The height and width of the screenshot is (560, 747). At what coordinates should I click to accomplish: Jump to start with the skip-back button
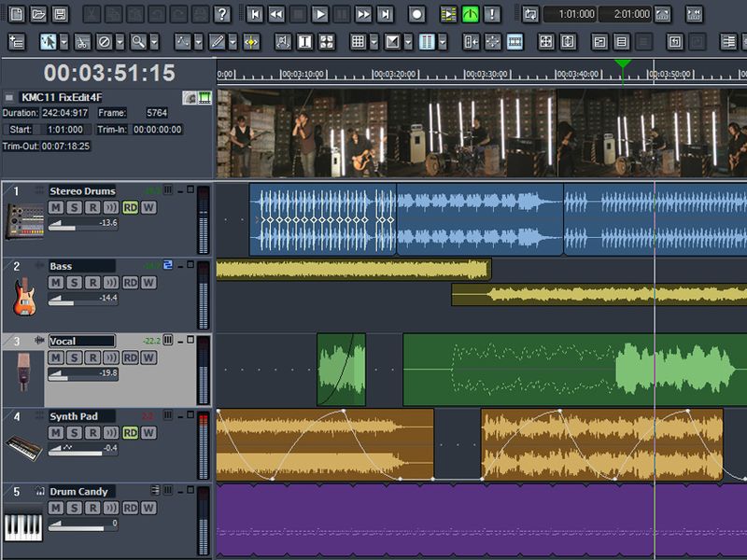click(x=255, y=14)
